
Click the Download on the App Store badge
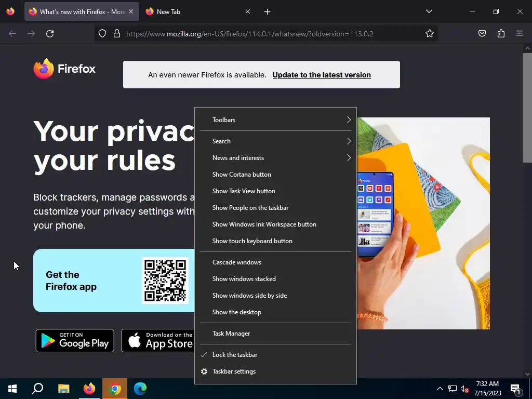tap(158, 341)
